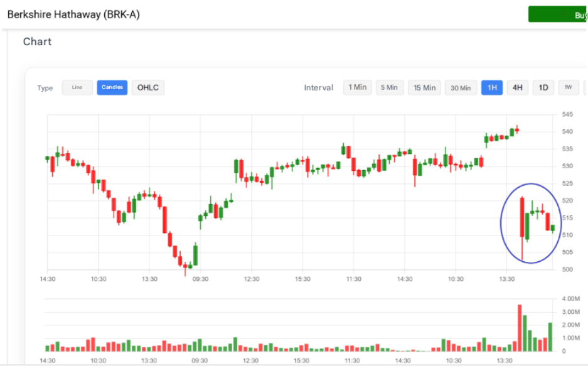This screenshot has width=588, height=368.
Task: Choose the 15 Min interval
Action: pos(424,87)
